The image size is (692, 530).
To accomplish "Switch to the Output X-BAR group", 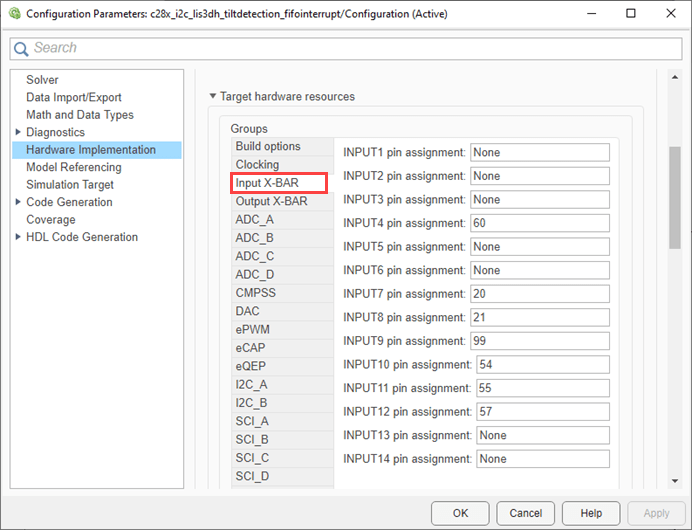I will [271, 201].
